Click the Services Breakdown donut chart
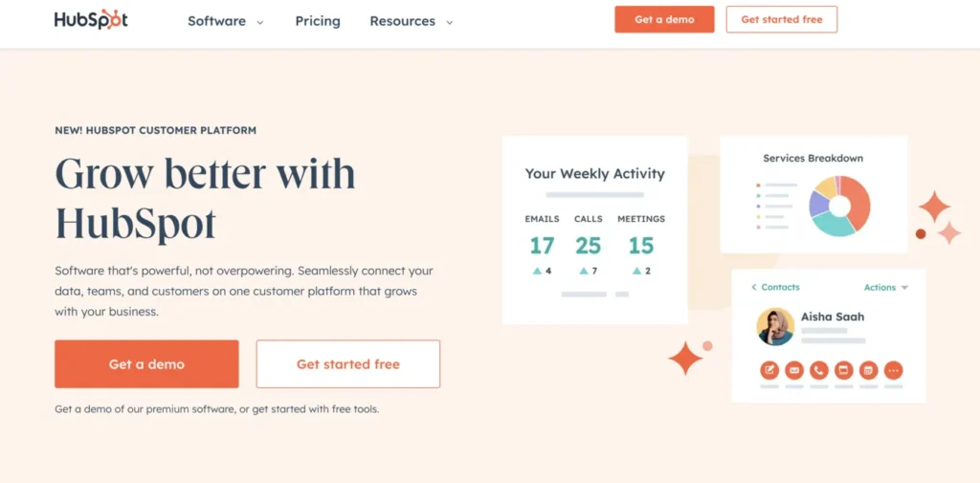 click(839, 206)
